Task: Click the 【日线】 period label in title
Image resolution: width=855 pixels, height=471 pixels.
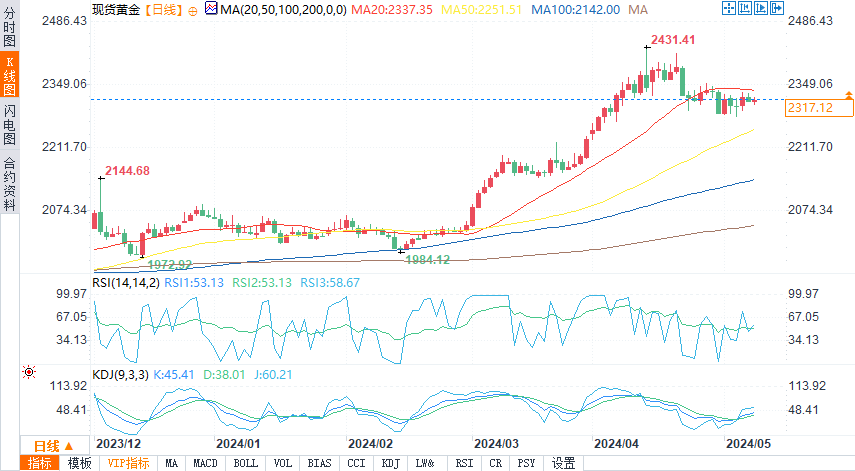Action: pos(164,10)
